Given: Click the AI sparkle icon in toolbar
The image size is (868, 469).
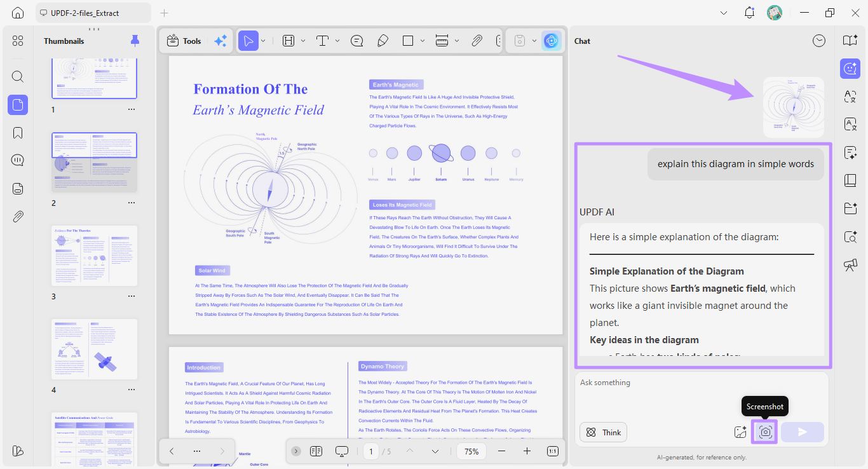Looking at the screenshot, I should 220,41.
